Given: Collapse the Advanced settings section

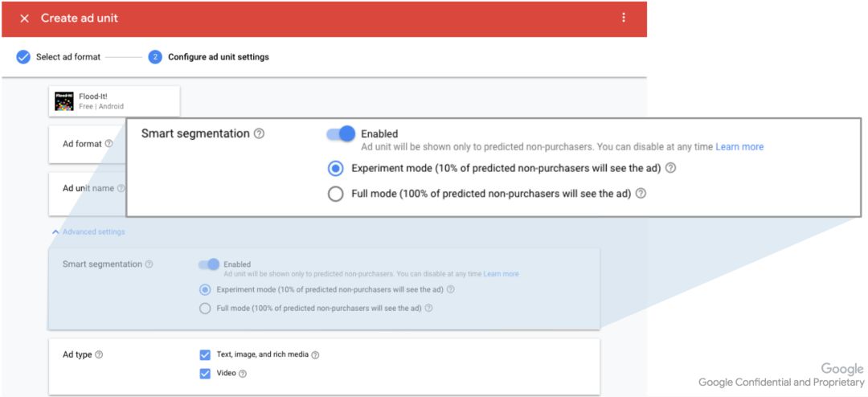Looking at the screenshot, I should coord(88,232).
